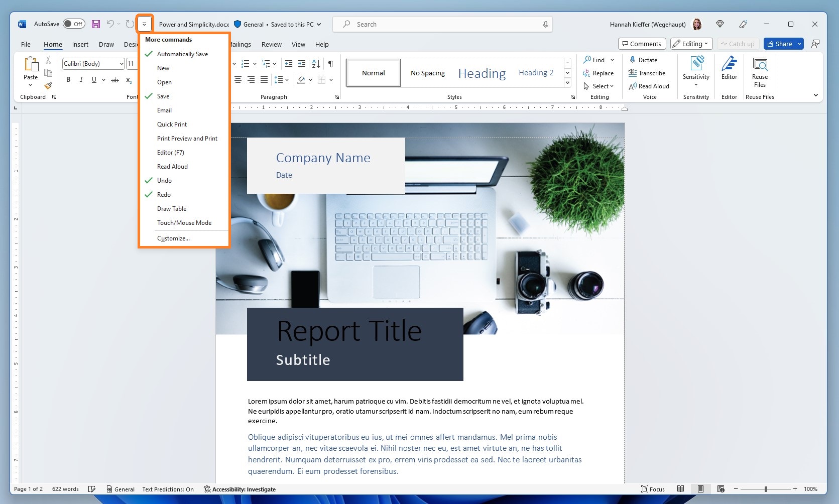Click the Comments button

(x=642, y=44)
